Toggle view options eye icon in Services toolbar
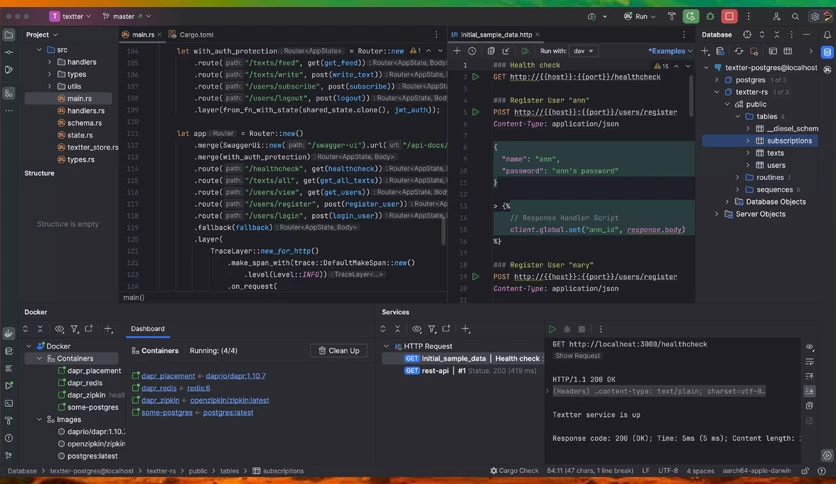836x484 pixels. point(416,329)
